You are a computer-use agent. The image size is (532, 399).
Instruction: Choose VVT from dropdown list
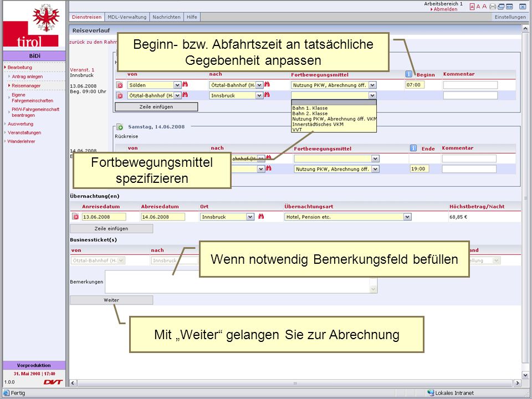coord(297,130)
